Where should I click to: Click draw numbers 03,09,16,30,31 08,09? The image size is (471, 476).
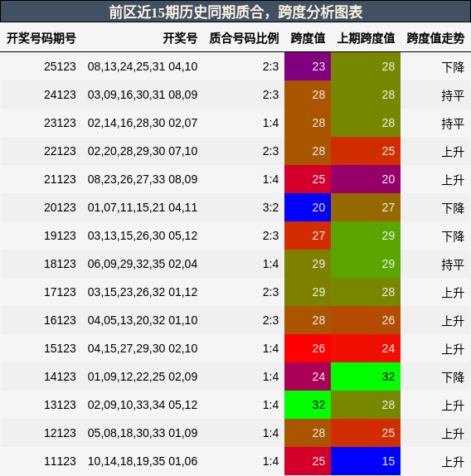(143, 95)
